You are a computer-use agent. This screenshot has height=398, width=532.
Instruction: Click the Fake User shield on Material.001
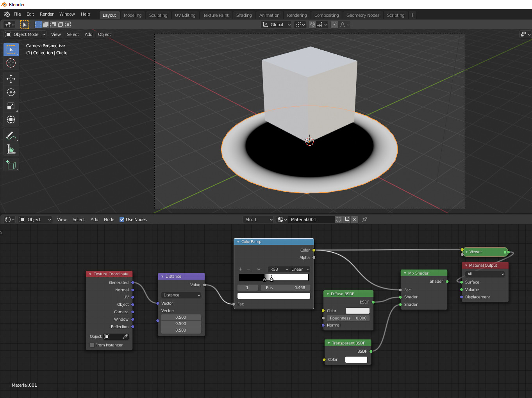[338, 219]
